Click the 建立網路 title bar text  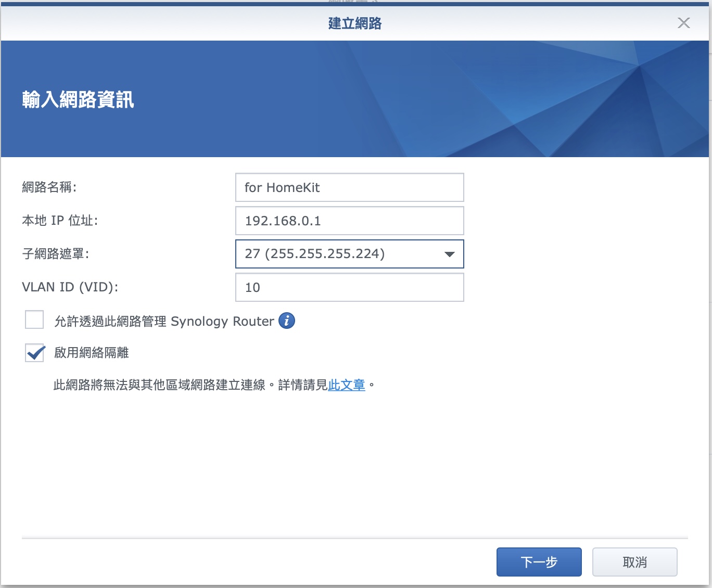(x=355, y=23)
